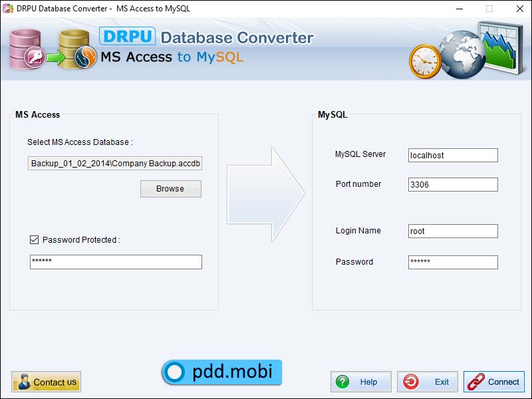Screen dimensions: 532x399
Task: Click the Port number 3306 field
Action: click(x=452, y=184)
